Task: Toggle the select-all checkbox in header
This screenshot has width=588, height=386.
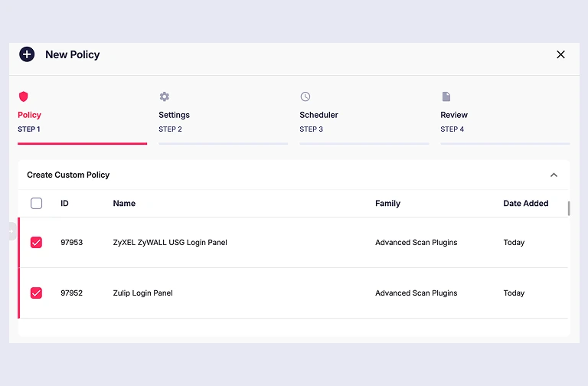Action: (x=37, y=203)
